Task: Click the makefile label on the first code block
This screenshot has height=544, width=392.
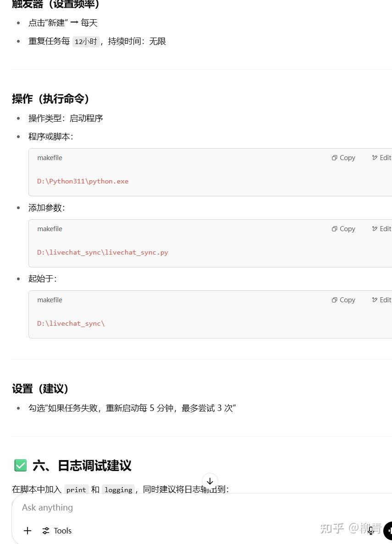Action: [x=50, y=157]
